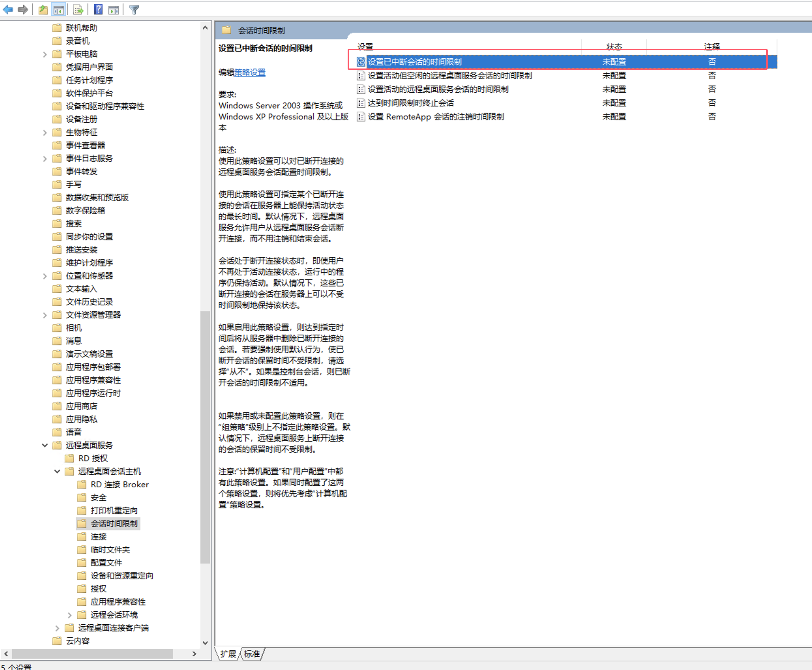Image resolution: width=812 pixels, height=670 pixels.
Task: Click the tree pane scroll-down arrow
Action: (205, 643)
